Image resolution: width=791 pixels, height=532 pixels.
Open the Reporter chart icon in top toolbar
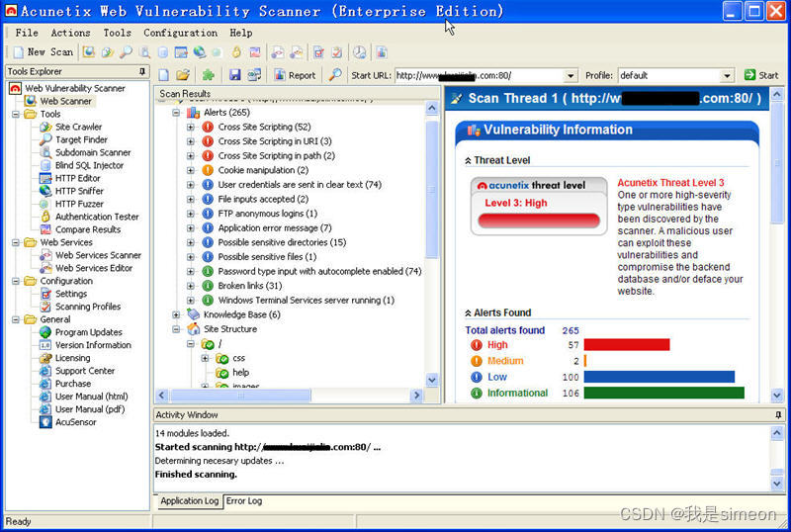(382, 52)
